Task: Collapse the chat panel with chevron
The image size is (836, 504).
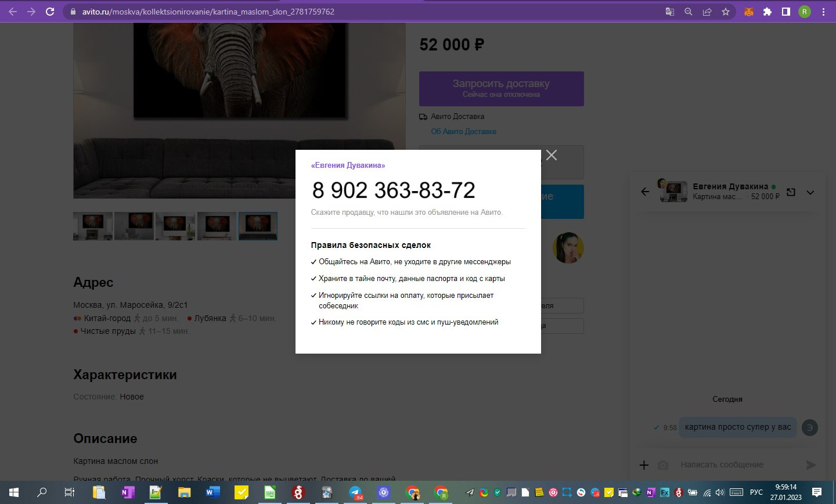Action: click(810, 192)
